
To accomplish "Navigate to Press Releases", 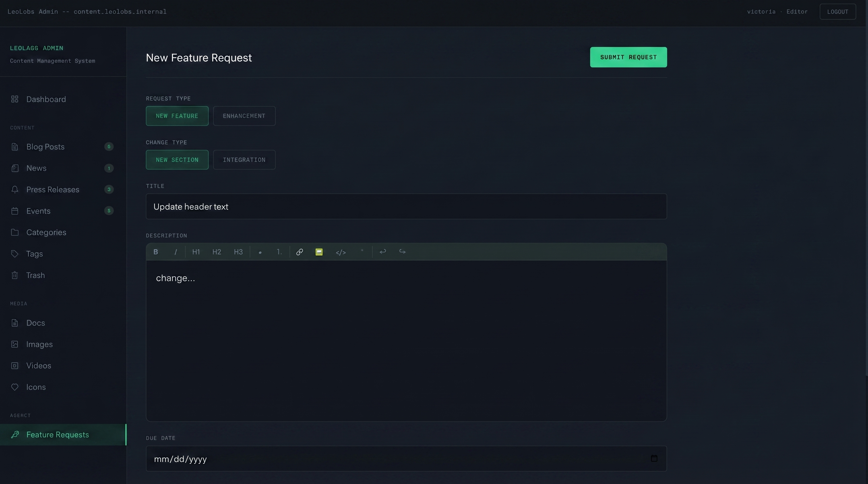I will click(x=63, y=189).
